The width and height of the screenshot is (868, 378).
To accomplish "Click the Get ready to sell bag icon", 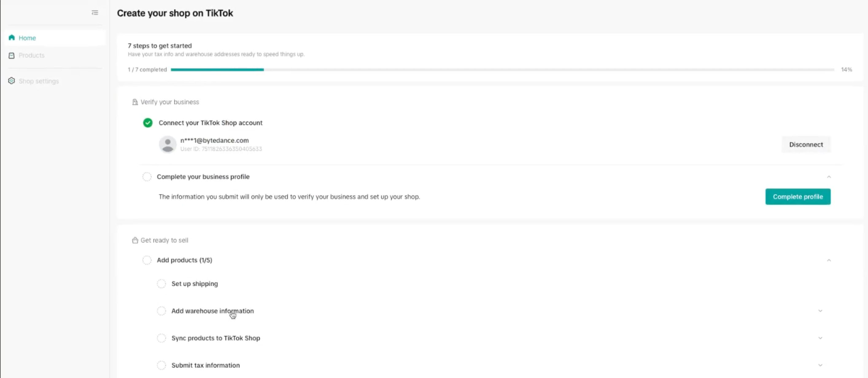I will 135,240.
